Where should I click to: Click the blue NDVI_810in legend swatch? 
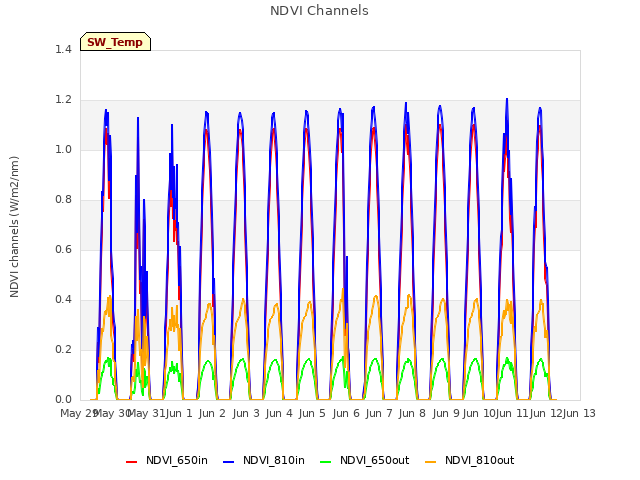click(229, 462)
